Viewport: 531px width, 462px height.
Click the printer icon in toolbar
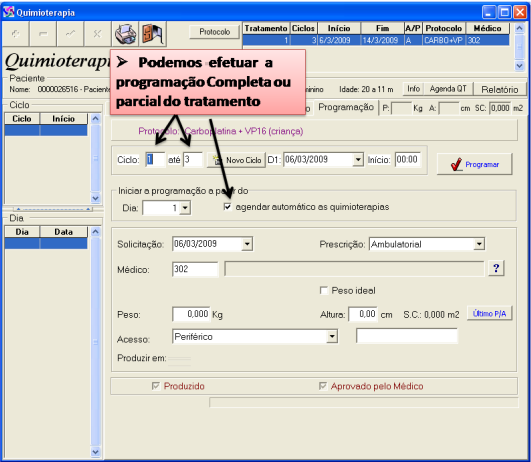(x=125, y=34)
